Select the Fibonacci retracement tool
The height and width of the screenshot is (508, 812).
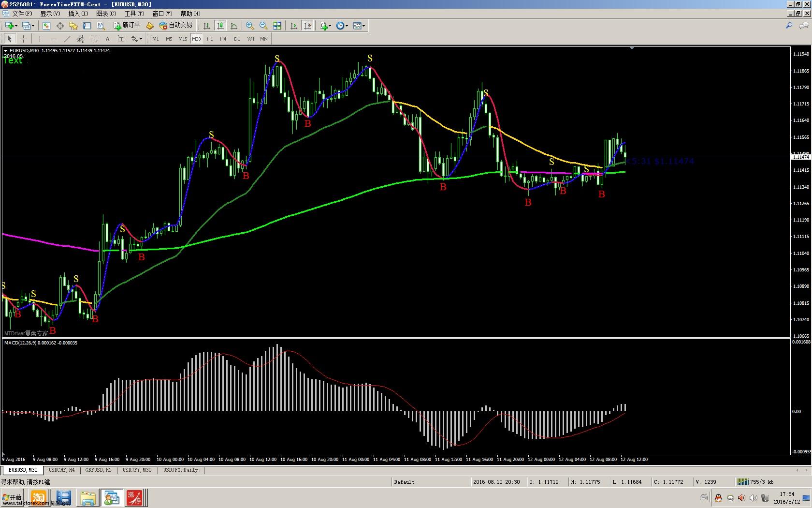tap(94, 39)
